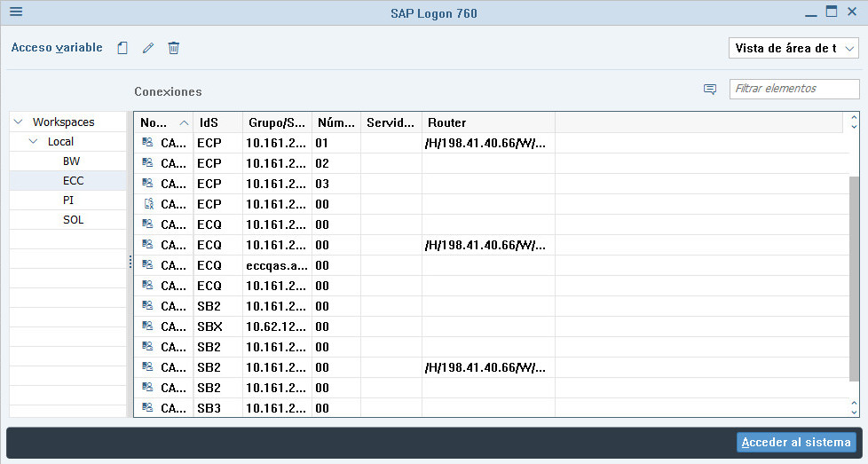
Task: Click the Router column header
Action: click(x=488, y=122)
